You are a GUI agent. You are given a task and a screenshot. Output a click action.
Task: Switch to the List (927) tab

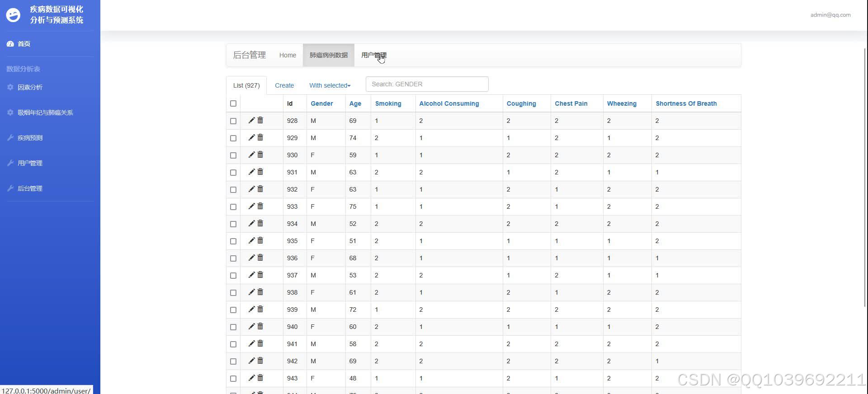(246, 85)
